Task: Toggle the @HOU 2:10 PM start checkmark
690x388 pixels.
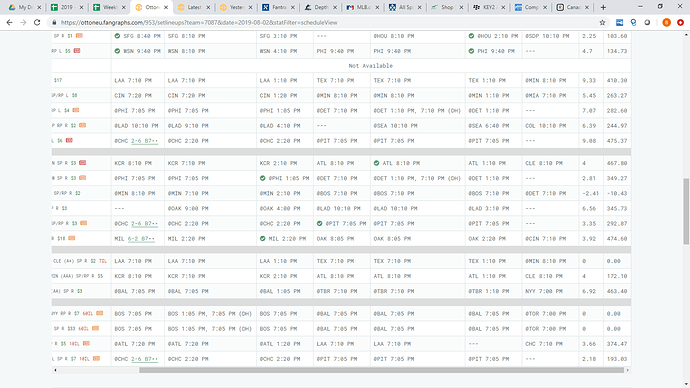Action: click(471, 36)
